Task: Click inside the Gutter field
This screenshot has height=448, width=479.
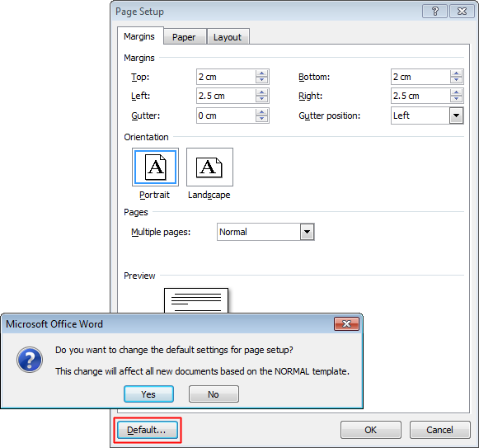Action: click(225, 116)
